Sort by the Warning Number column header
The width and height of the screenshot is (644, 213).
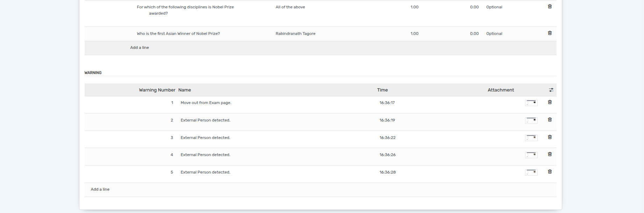(x=157, y=90)
